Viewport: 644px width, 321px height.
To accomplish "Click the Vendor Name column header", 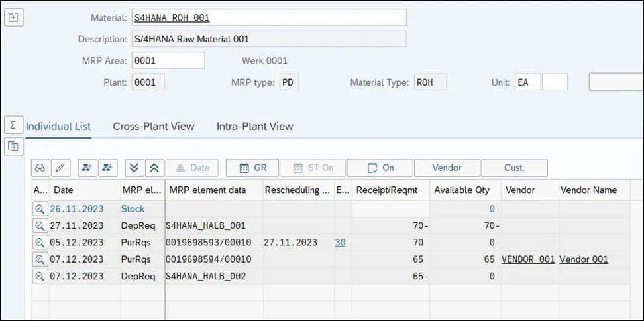I will point(594,190).
